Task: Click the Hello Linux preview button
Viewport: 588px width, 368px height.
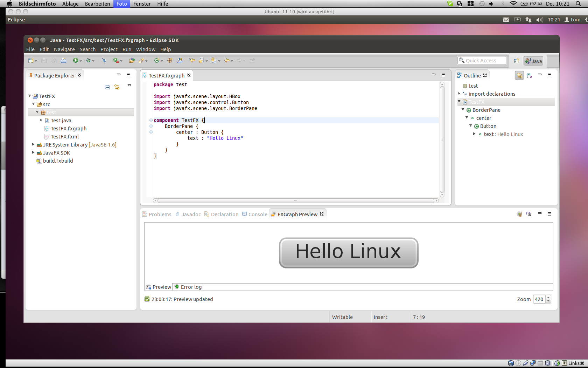Action: pos(348,253)
